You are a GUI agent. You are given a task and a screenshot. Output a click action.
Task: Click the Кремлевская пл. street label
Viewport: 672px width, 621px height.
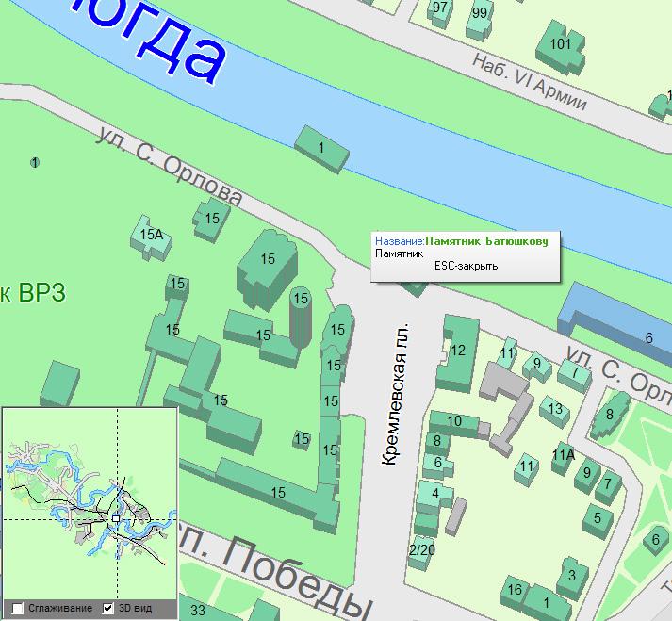click(399, 396)
